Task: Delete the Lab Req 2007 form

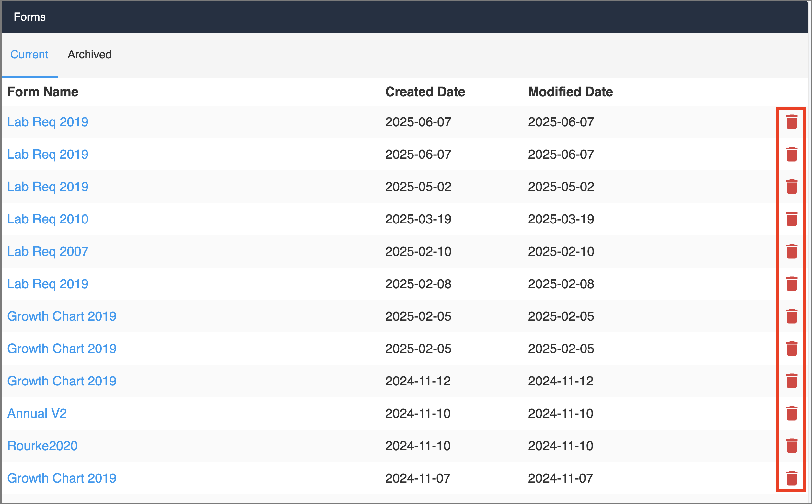Action: click(791, 252)
